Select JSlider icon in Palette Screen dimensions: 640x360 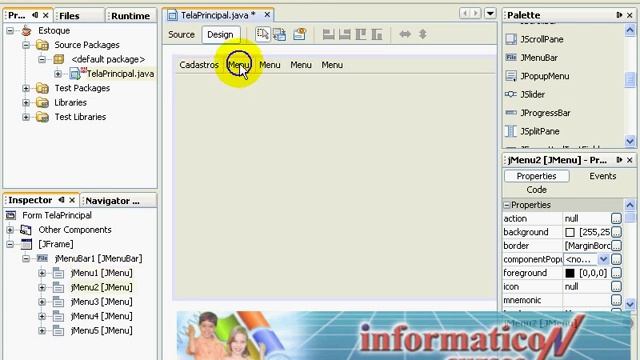[x=511, y=94]
